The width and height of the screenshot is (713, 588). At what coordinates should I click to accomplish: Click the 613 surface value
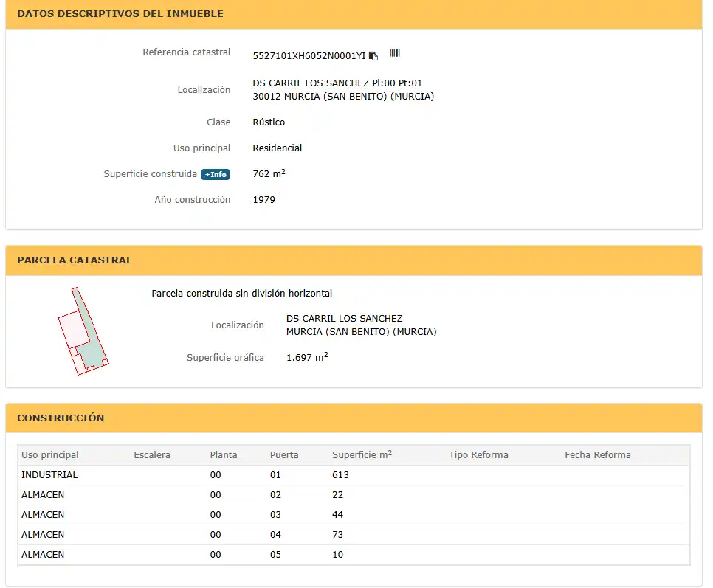(340, 475)
